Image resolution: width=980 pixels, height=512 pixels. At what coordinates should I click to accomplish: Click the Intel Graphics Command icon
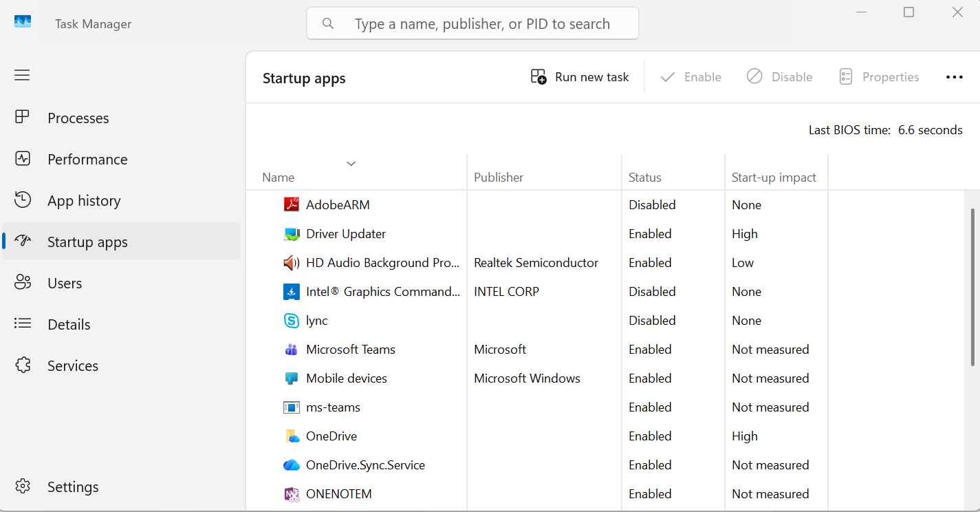click(x=292, y=292)
